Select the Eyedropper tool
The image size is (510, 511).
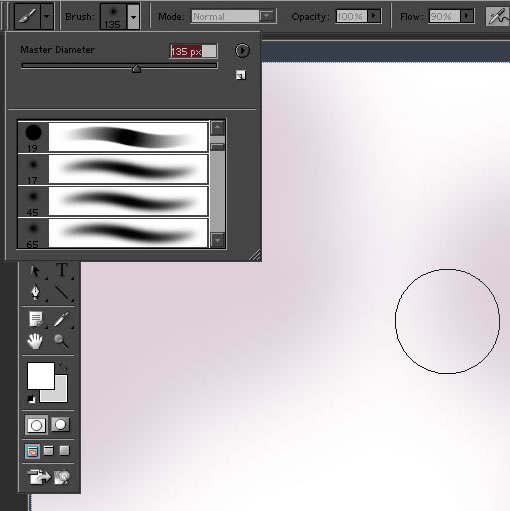[x=61, y=319]
